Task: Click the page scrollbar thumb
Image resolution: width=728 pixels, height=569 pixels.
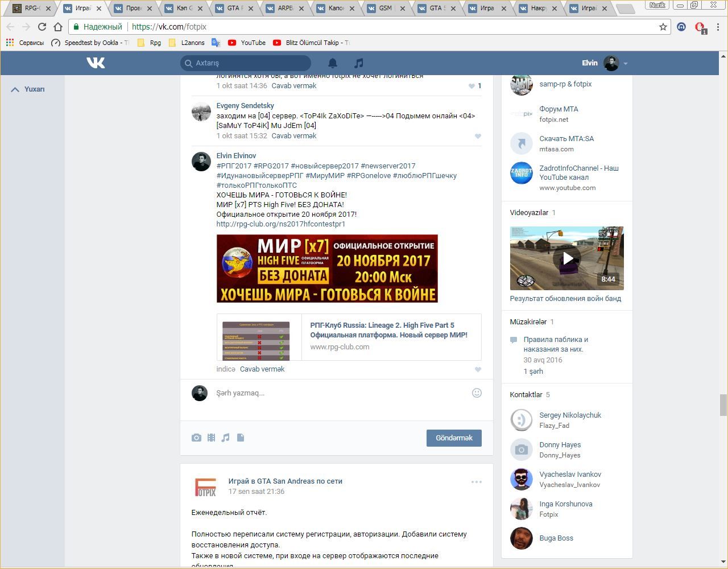Action: pyautogui.click(x=723, y=405)
